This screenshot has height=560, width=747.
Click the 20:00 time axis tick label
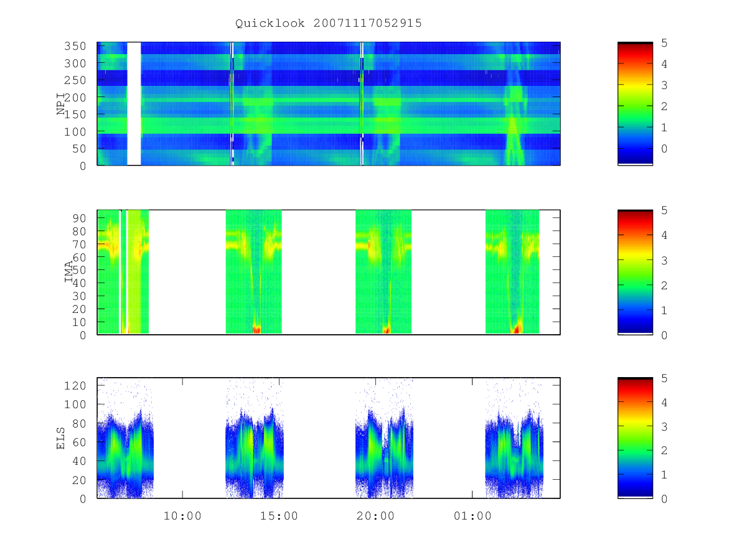[376, 516]
